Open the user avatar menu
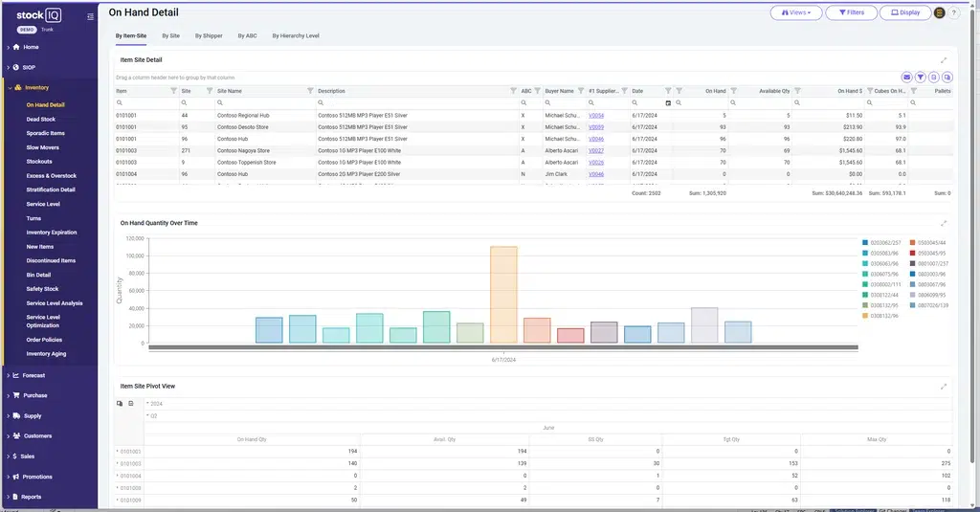 click(x=940, y=12)
